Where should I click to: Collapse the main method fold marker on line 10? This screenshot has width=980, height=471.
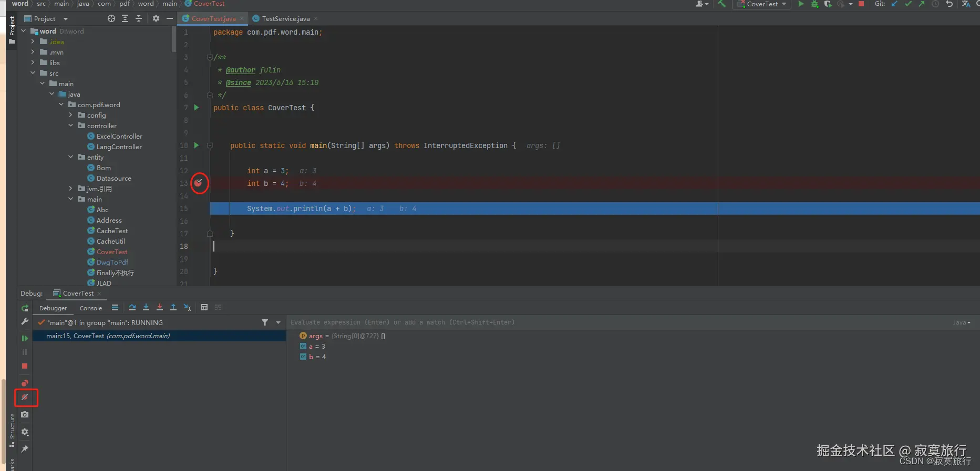point(210,145)
